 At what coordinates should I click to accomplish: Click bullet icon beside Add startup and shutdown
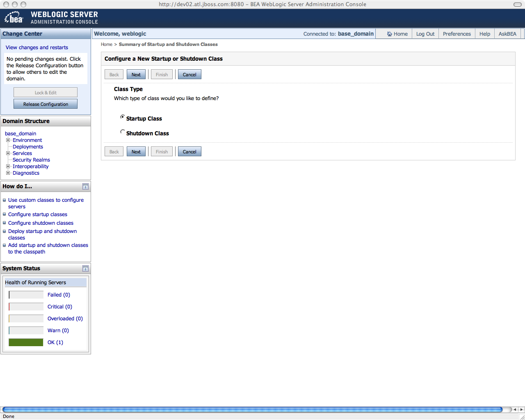pos(5,245)
